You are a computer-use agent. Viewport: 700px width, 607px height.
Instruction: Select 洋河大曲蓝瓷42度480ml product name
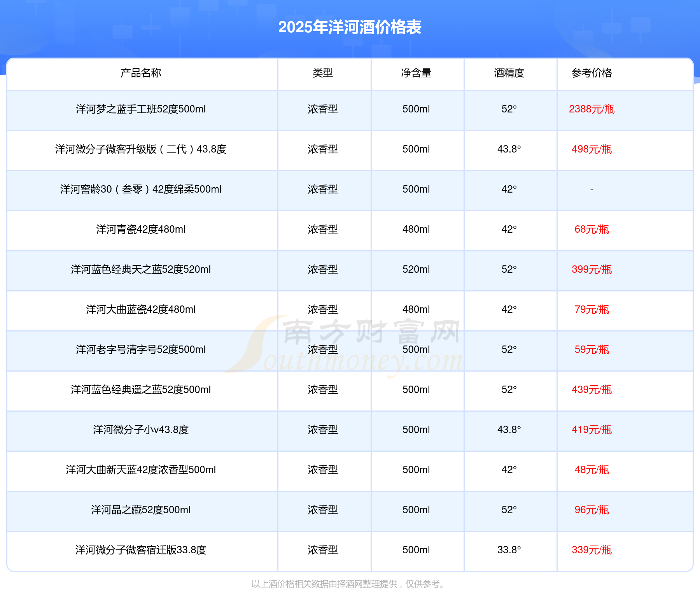(141, 310)
